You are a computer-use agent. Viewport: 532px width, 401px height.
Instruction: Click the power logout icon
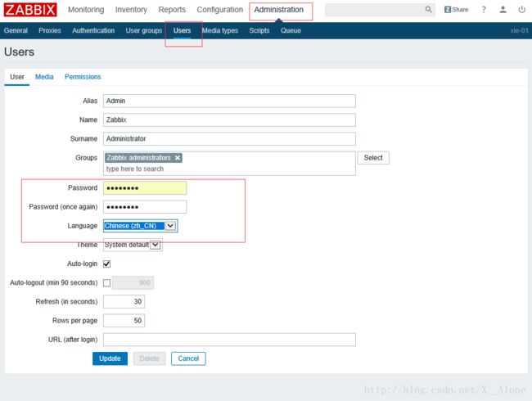click(522, 10)
